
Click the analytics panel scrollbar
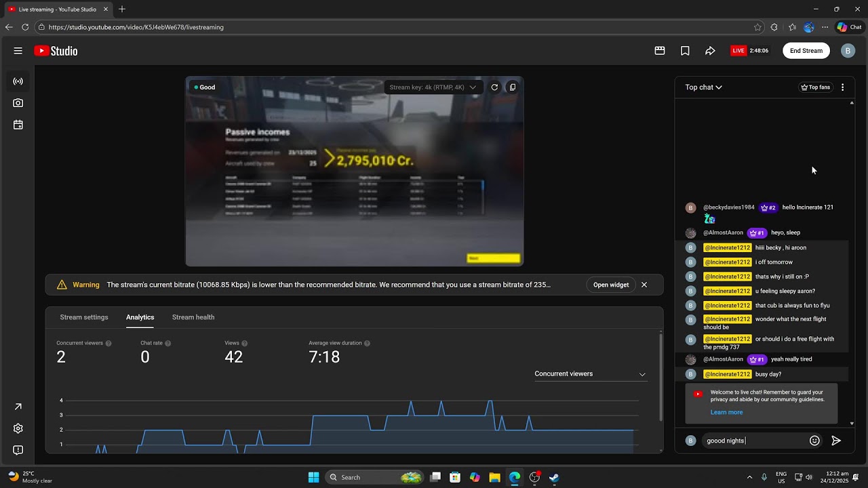tap(661, 378)
